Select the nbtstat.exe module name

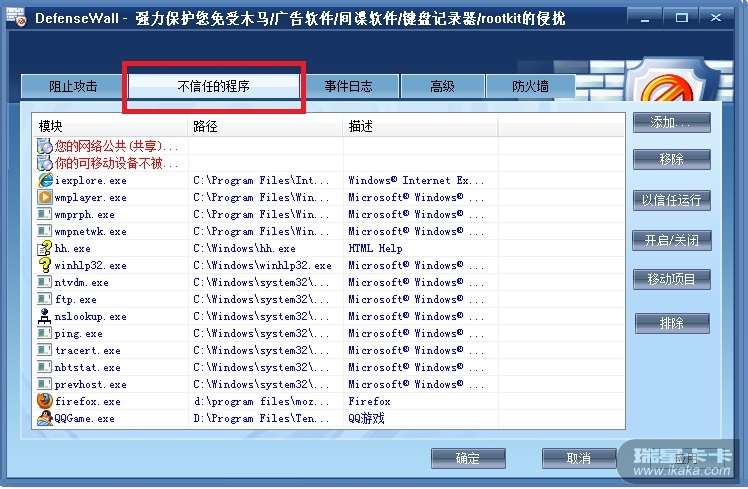coord(88,367)
